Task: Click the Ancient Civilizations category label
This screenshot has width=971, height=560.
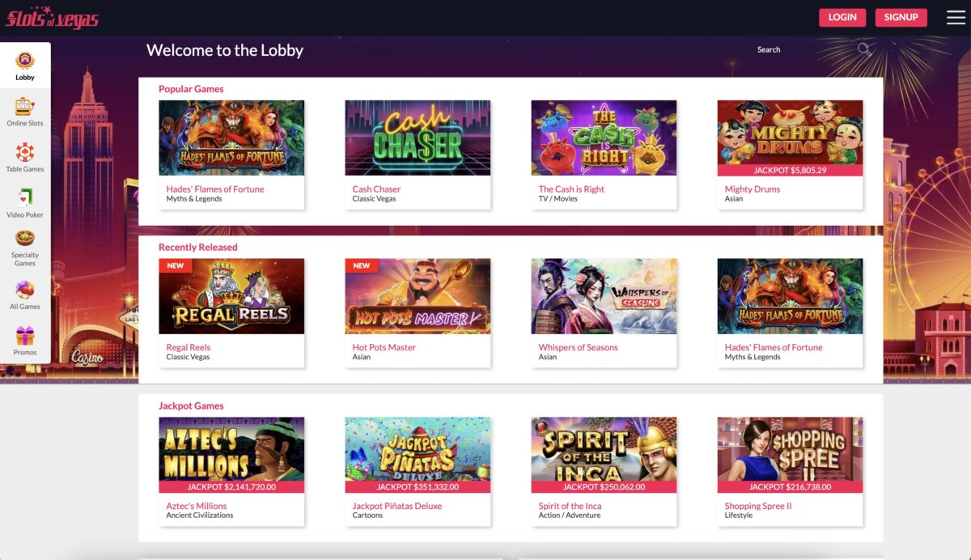Action: 200,515
